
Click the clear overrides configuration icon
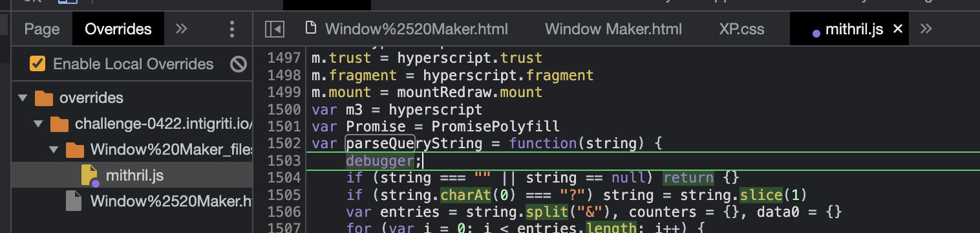tap(239, 64)
